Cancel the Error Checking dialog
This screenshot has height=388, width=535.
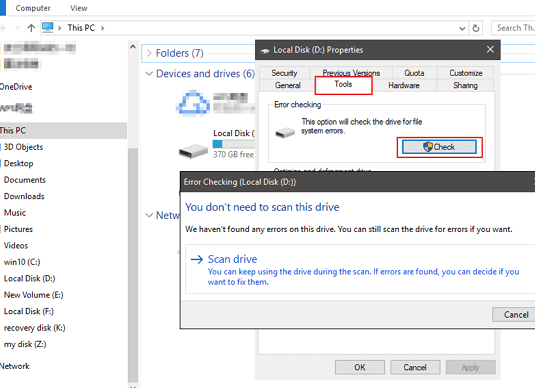[x=514, y=314]
